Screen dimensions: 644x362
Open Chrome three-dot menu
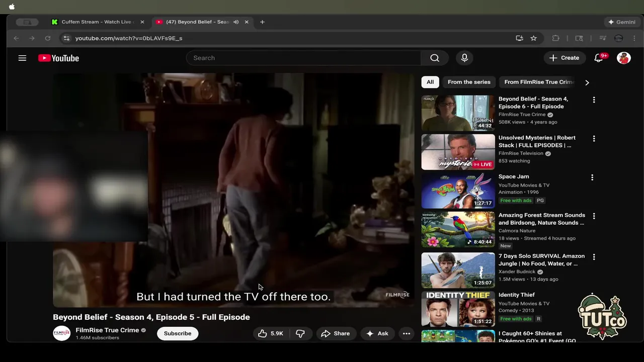click(634, 38)
